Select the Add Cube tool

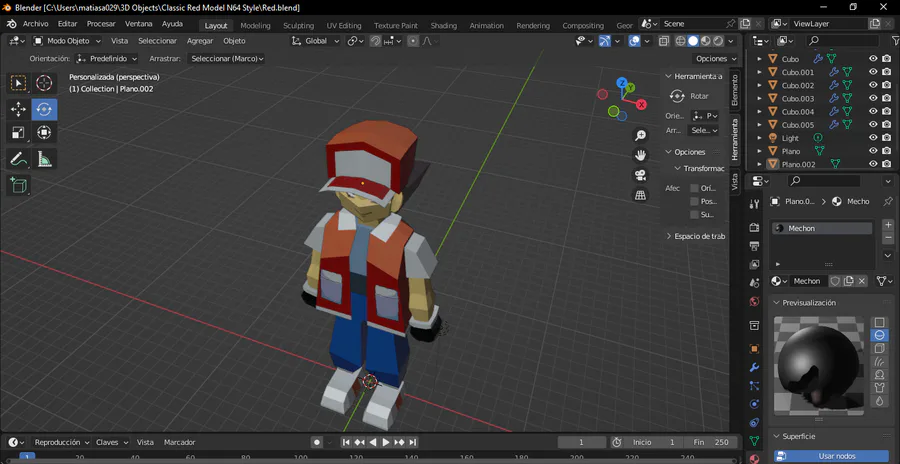click(19, 185)
